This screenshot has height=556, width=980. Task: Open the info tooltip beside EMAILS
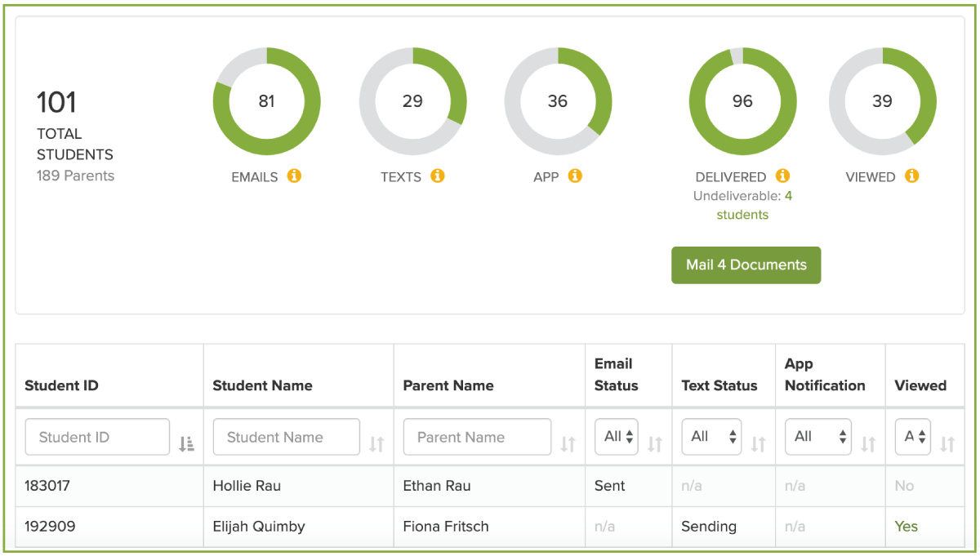tap(295, 176)
